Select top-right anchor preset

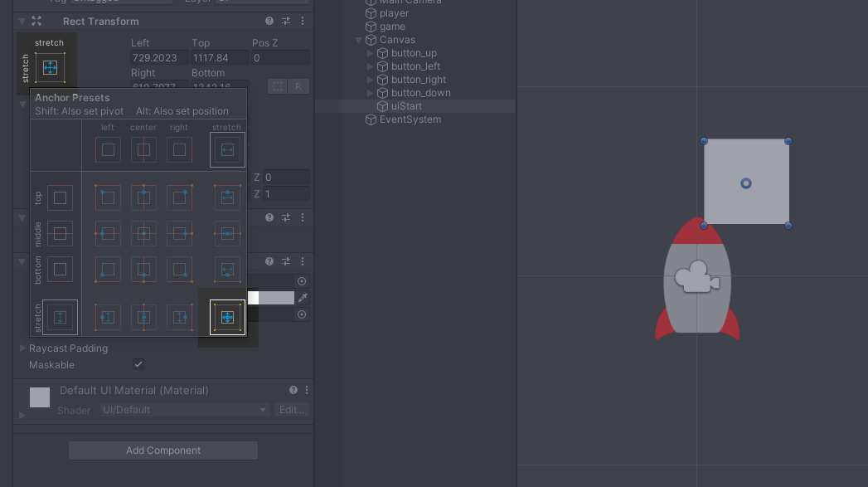coord(179,197)
